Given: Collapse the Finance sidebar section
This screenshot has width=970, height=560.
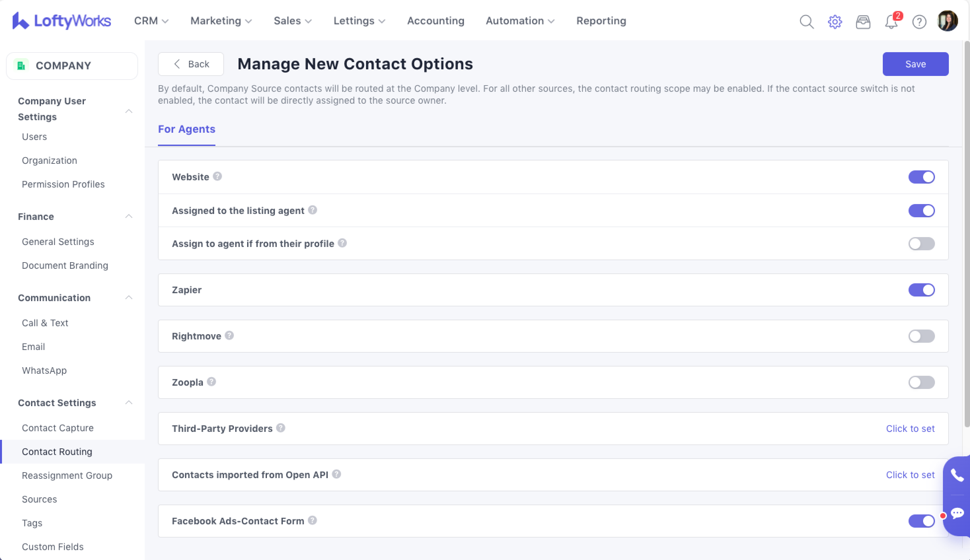Looking at the screenshot, I should click(129, 217).
